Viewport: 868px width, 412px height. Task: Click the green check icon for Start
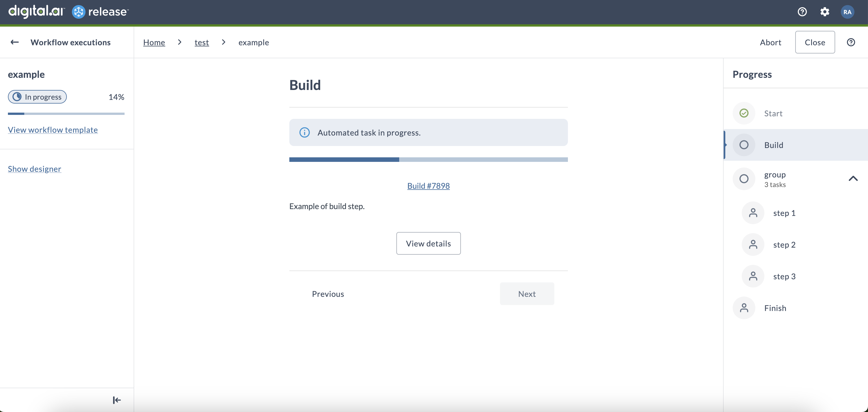click(744, 113)
